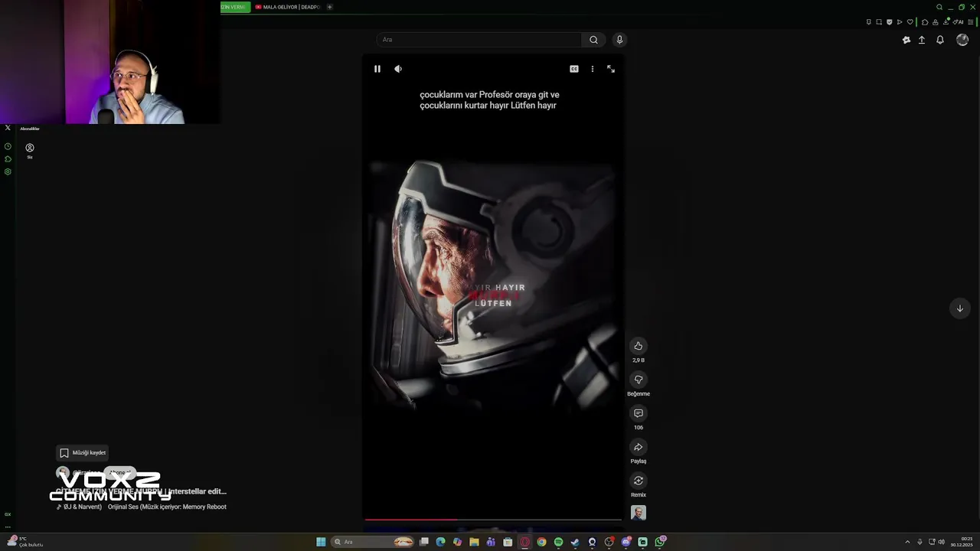This screenshot has width=980, height=551.
Task: Click the YouTube search field 'Ara'
Action: pos(479,40)
